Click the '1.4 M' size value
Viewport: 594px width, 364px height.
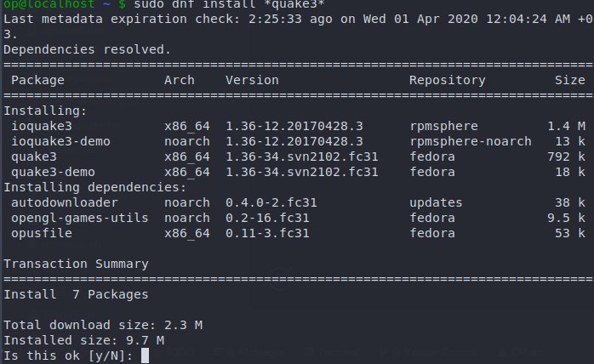[566, 126]
